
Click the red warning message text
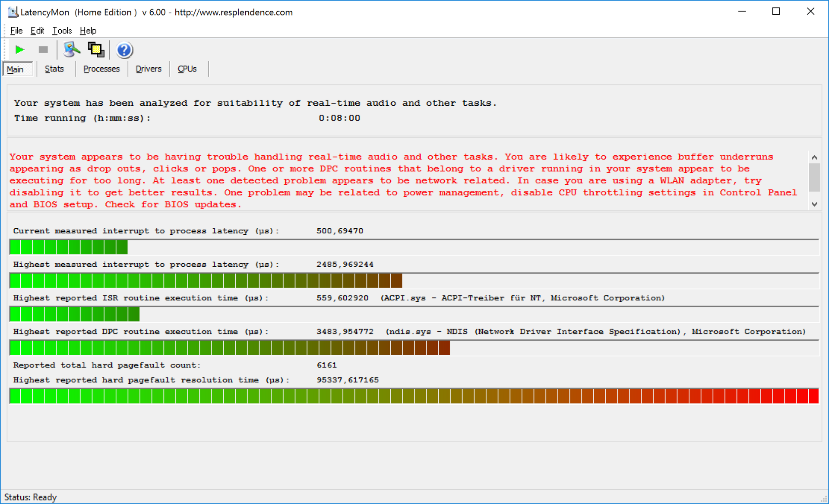(403, 180)
